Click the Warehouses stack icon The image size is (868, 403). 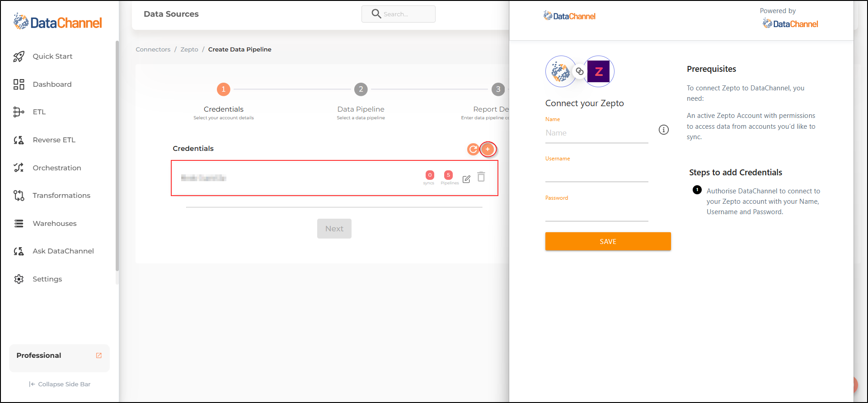(19, 224)
